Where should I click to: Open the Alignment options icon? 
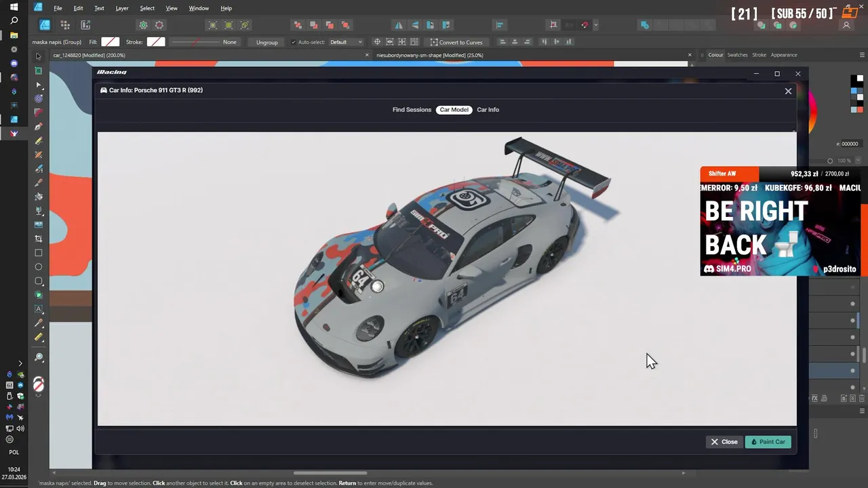click(500, 25)
